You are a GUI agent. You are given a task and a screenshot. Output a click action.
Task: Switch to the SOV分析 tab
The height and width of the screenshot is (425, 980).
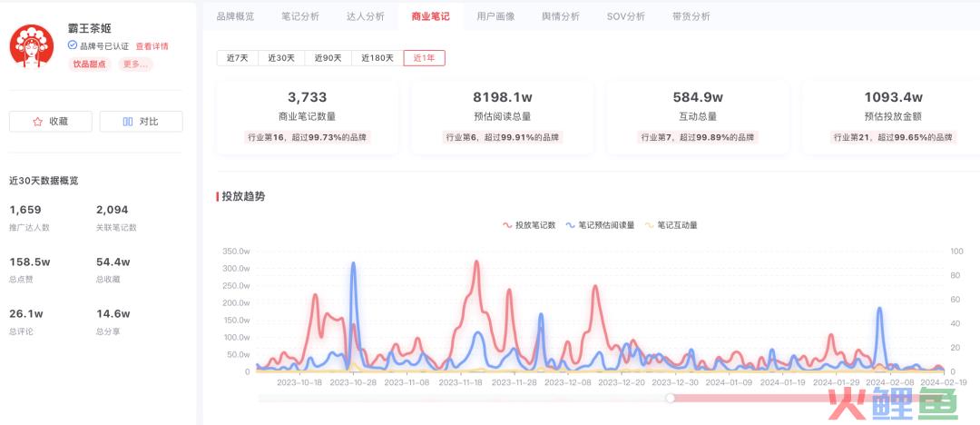click(x=625, y=16)
